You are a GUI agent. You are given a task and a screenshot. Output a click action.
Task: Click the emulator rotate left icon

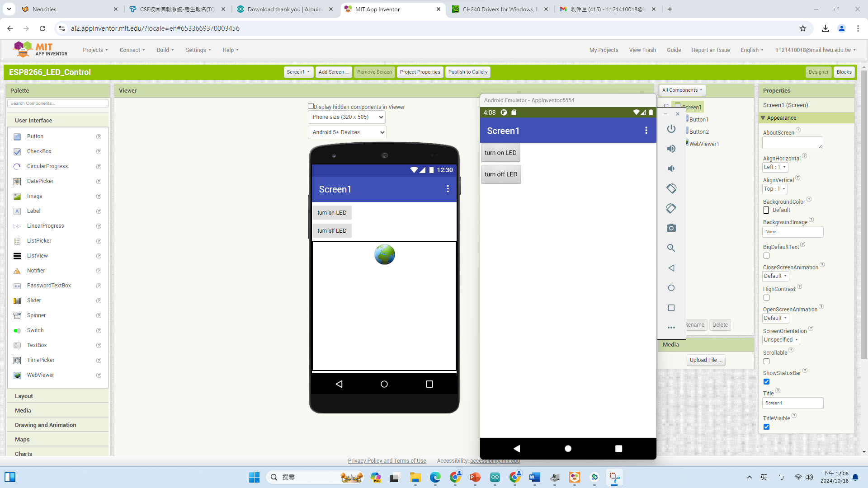click(x=671, y=188)
